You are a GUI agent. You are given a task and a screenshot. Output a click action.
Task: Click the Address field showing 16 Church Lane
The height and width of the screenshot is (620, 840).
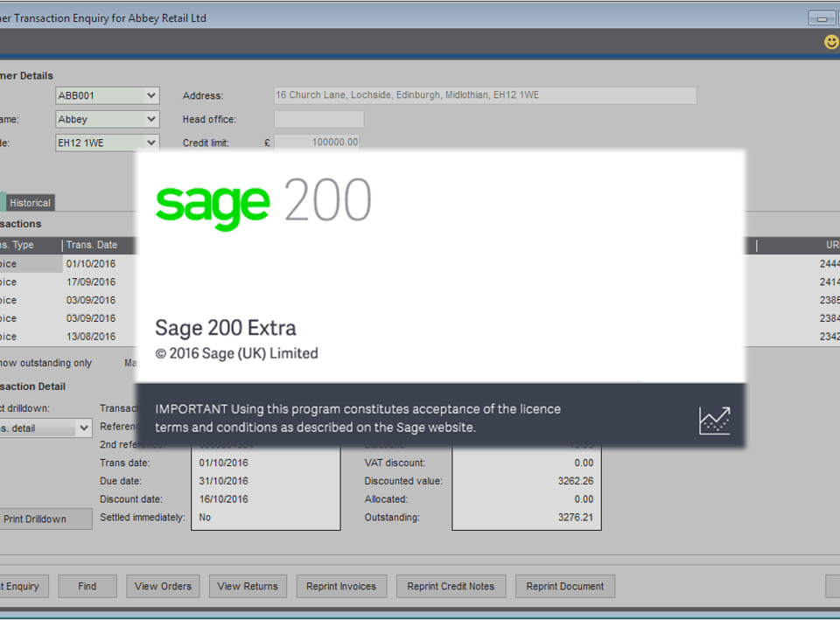[x=486, y=95]
